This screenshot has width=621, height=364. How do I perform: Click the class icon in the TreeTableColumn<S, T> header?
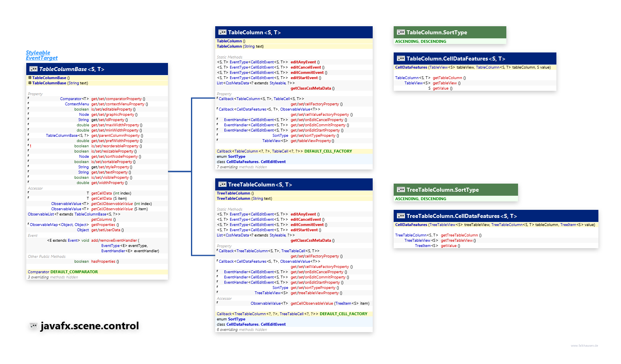point(222,184)
